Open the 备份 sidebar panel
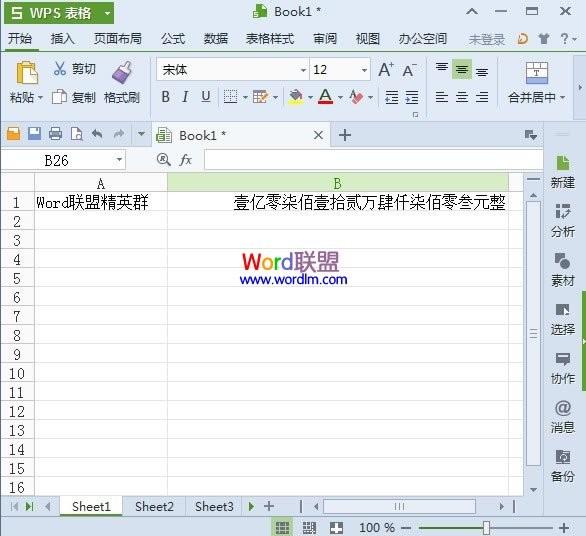 [x=562, y=466]
